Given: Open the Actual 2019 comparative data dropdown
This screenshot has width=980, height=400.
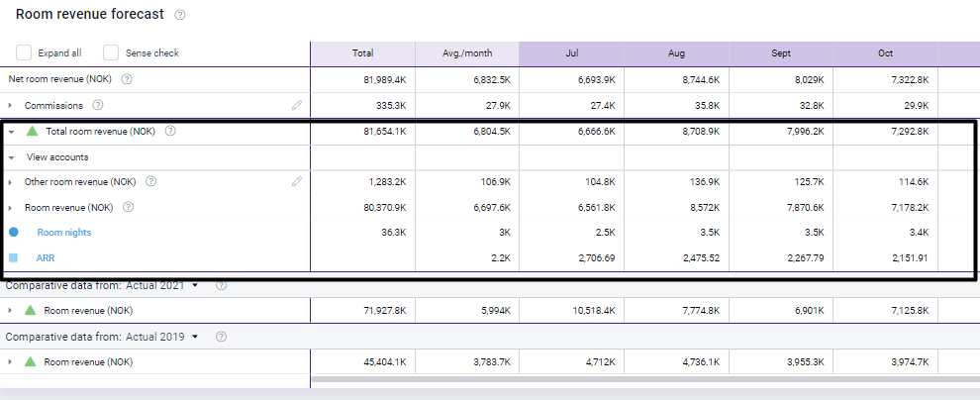Looking at the screenshot, I should (x=195, y=337).
